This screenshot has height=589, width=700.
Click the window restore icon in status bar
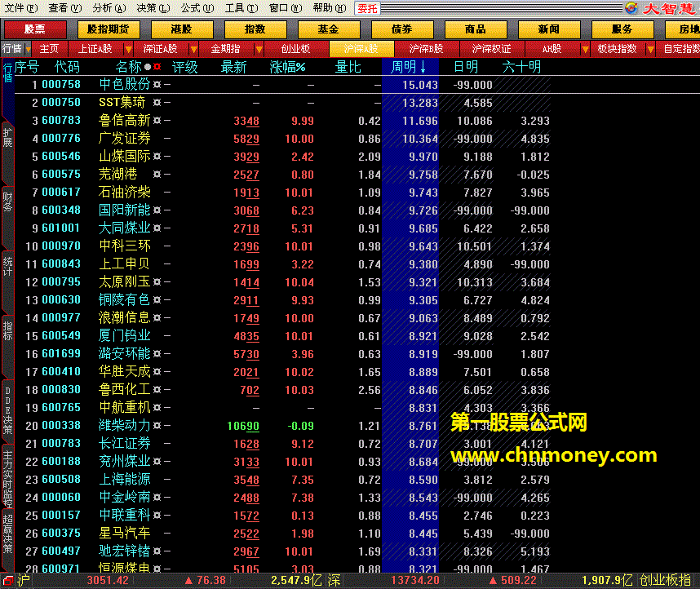(7, 581)
